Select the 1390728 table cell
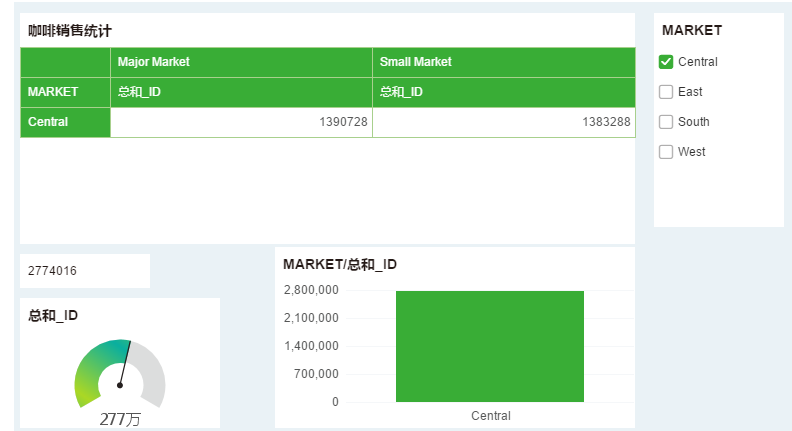Screen dimensions: 792x431 241,122
